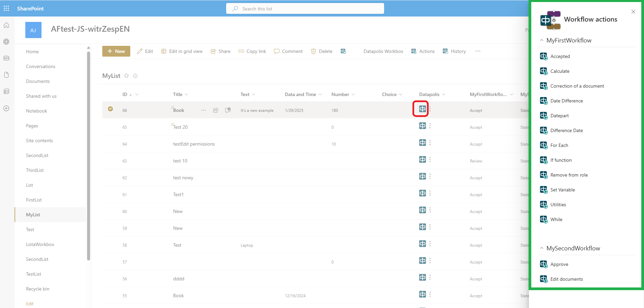This screenshot has height=308, width=644.
Task: Open the toolbar overflow ellipsis menu
Action: point(478,51)
